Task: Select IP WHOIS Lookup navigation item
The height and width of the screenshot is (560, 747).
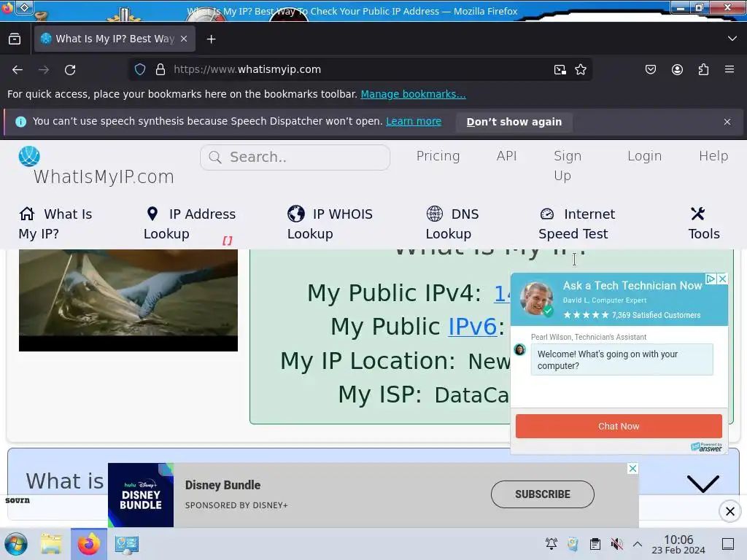Action: 330,224
